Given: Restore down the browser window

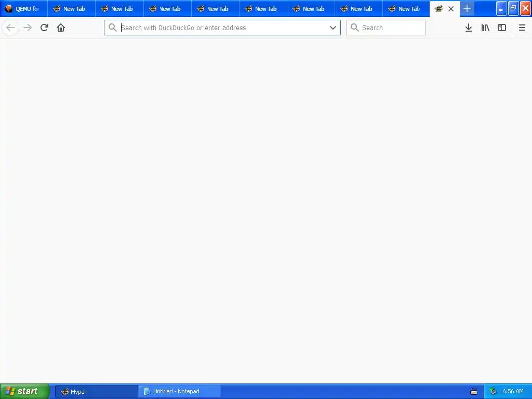Looking at the screenshot, I should pos(513,8).
